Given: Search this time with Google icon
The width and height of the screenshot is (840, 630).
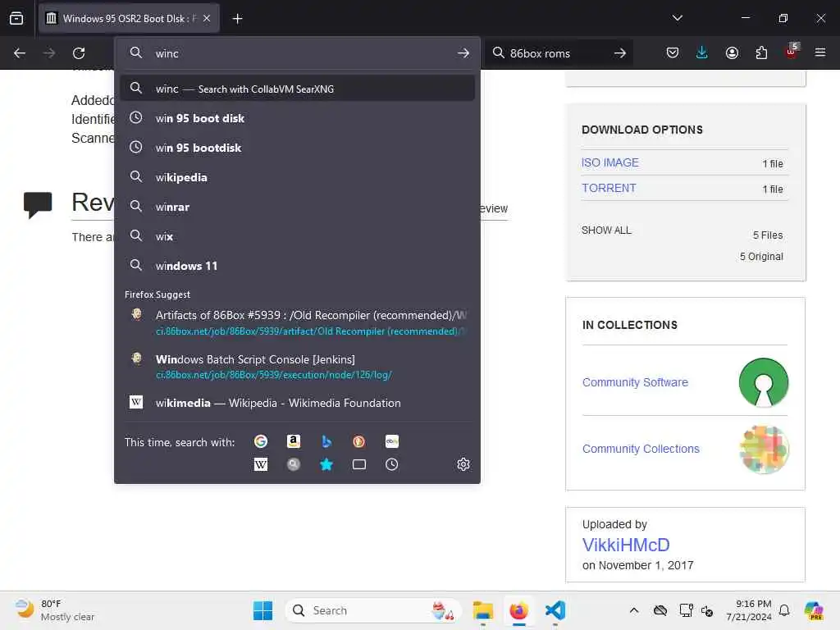Looking at the screenshot, I should pyautogui.click(x=261, y=441).
